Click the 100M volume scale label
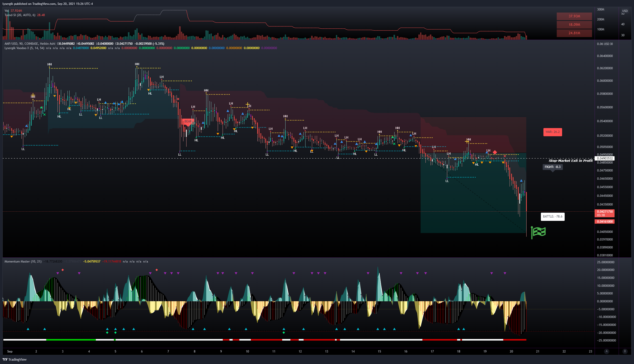The width and height of the screenshot is (634, 364). coord(600,29)
